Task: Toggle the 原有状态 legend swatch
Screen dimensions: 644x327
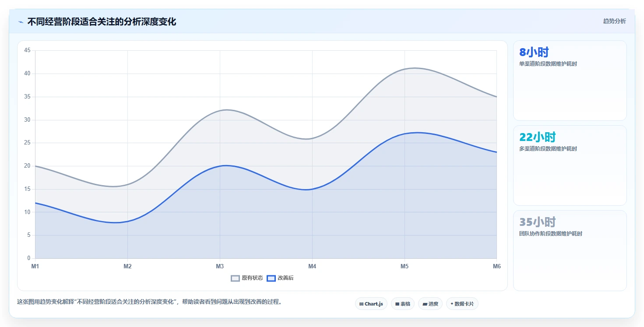Action: pos(236,278)
